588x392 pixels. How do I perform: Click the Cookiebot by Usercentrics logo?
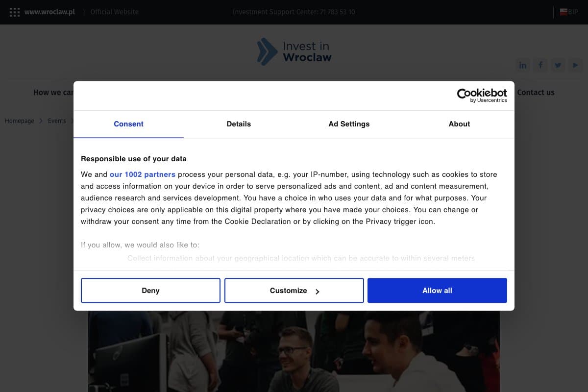[482, 95]
